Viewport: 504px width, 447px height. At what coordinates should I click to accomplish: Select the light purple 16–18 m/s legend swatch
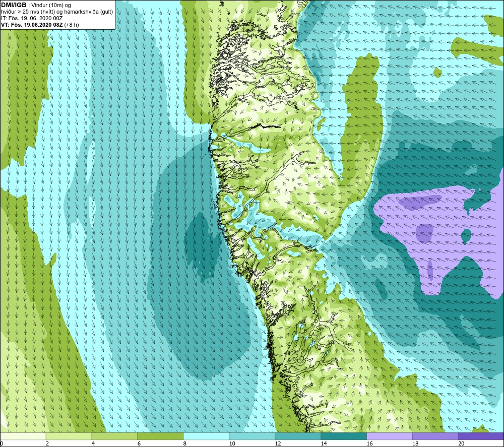(390, 436)
